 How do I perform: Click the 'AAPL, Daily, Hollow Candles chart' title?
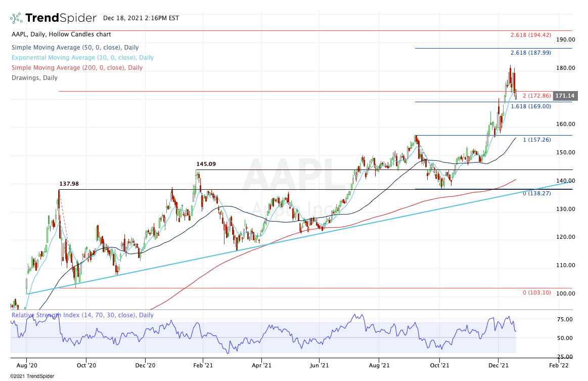pyautogui.click(x=61, y=34)
